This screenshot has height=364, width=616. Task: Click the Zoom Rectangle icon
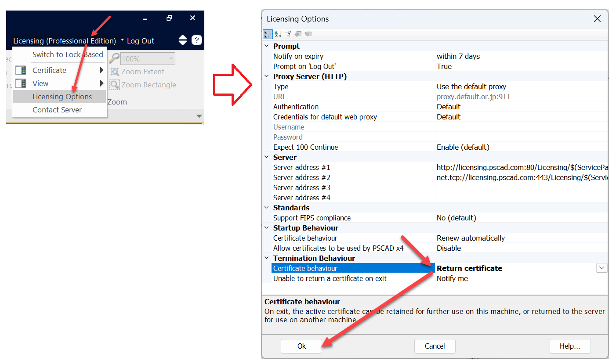[115, 85]
